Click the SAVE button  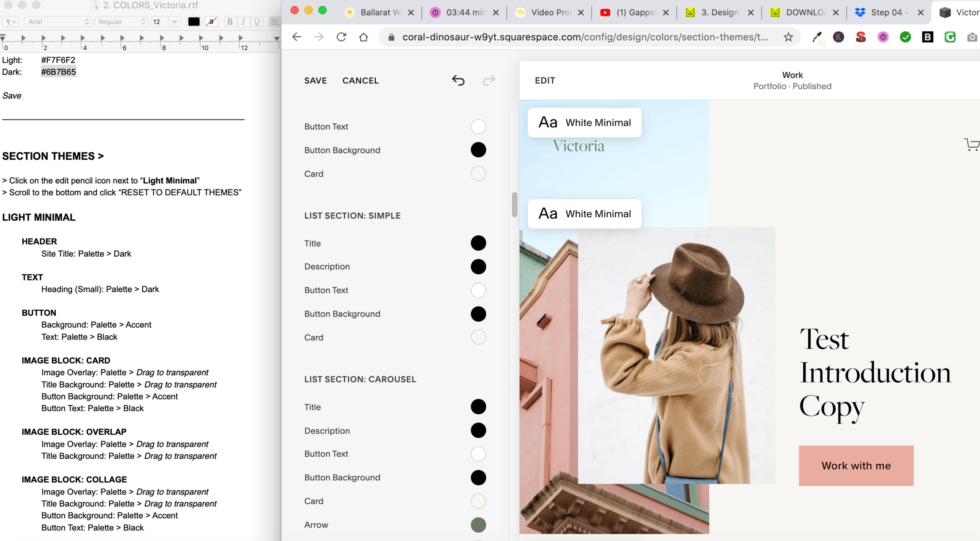(x=315, y=81)
